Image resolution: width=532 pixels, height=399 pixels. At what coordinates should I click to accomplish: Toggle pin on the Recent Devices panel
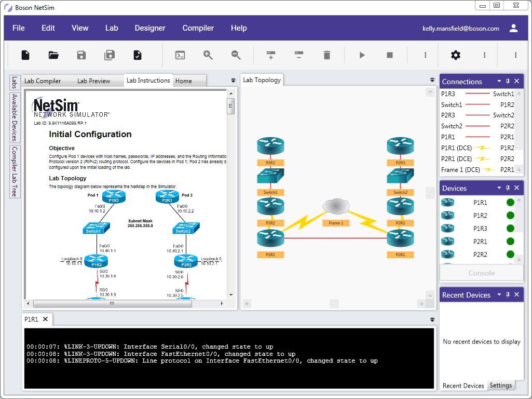click(508, 295)
